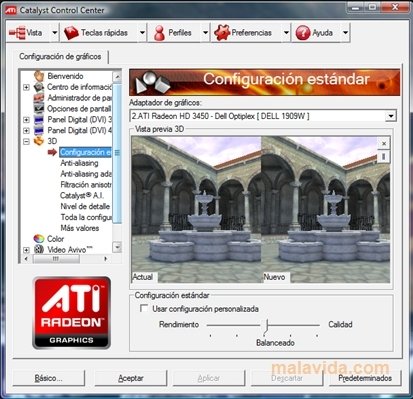Click tree panel scroll down arrow
The image size is (413, 399).
tap(117, 247)
